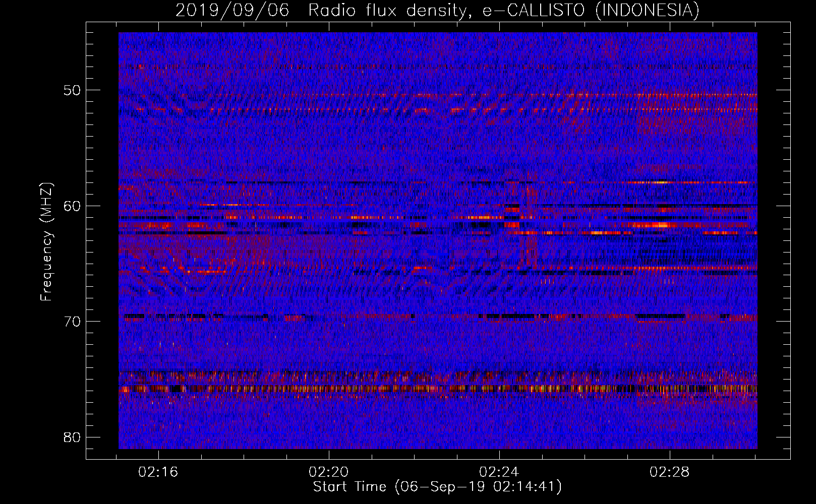Click the 02:20 time tick label

point(329,472)
